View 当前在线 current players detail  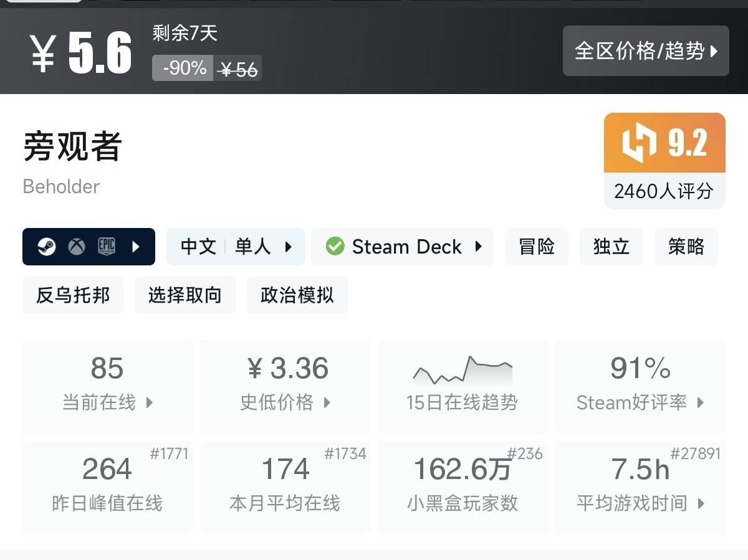pyautogui.click(x=107, y=386)
